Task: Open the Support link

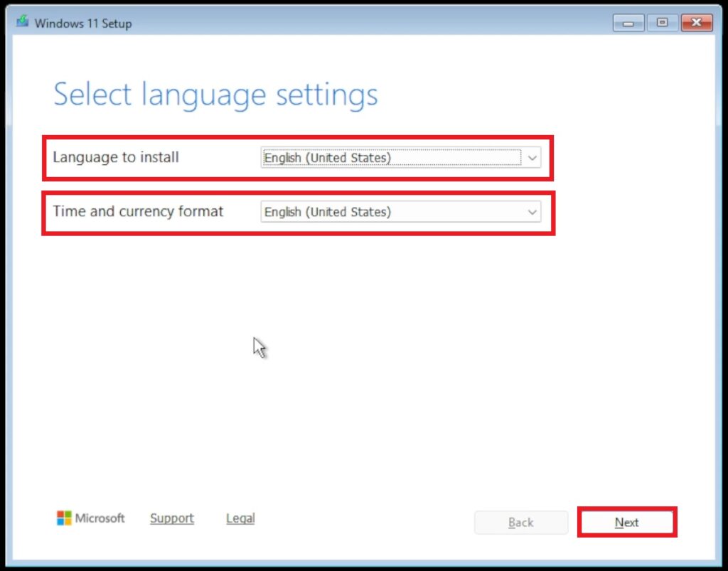Action: click(172, 518)
